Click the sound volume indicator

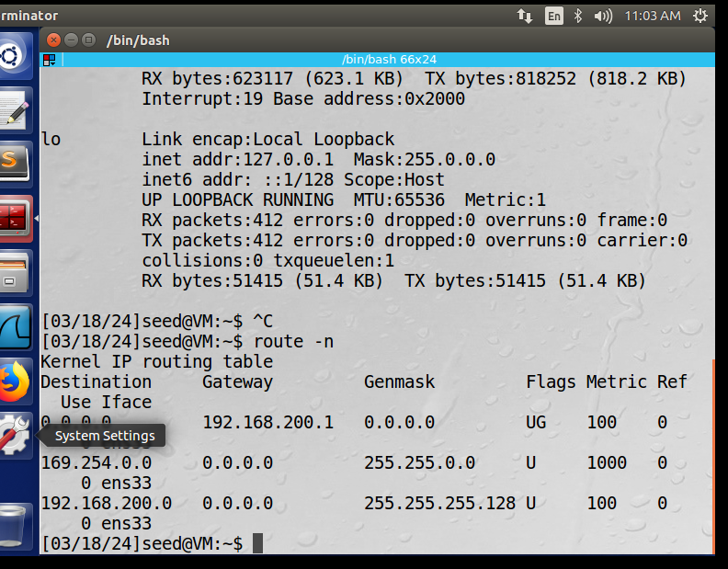pos(603,16)
